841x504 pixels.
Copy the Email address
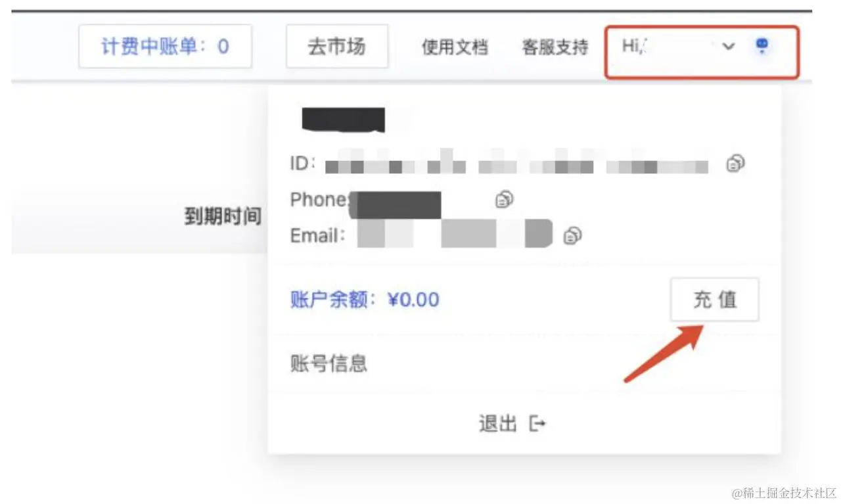tap(573, 235)
